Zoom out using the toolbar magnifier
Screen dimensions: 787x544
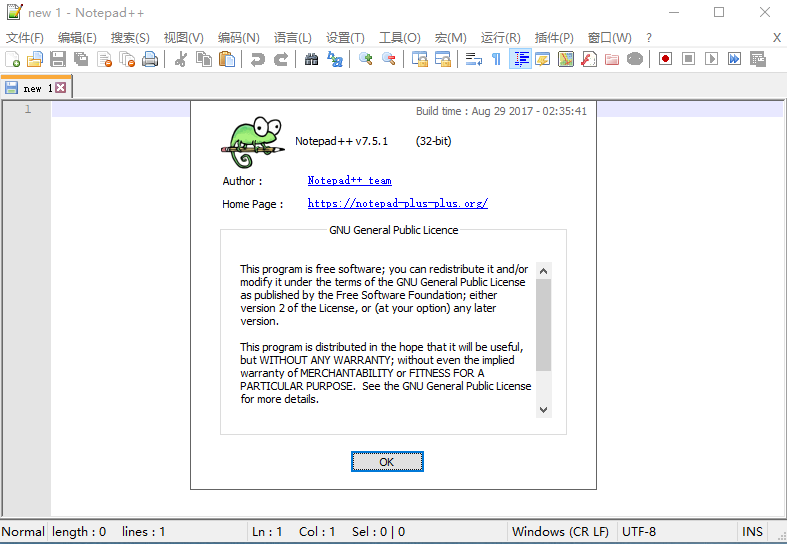[x=388, y=59]
